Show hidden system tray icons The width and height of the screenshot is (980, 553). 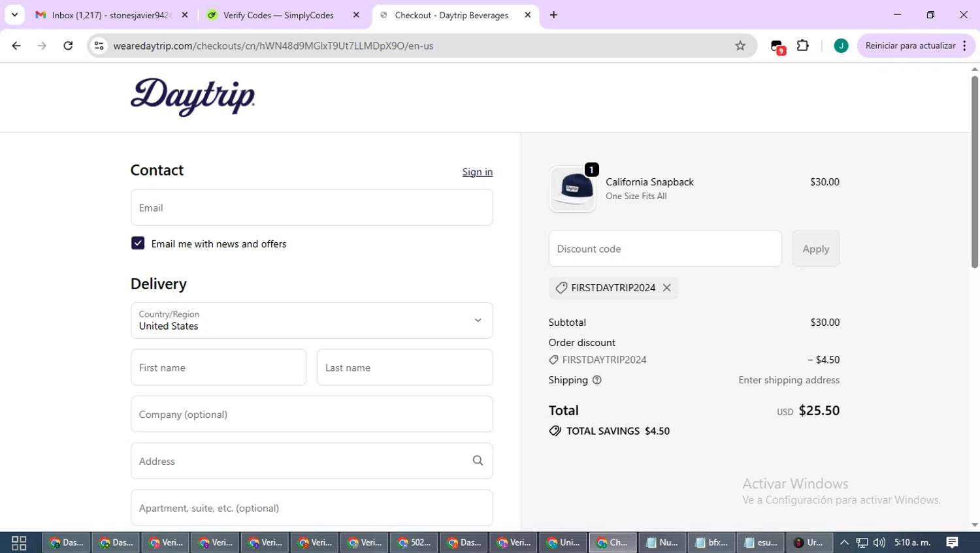tap(844, 543)
